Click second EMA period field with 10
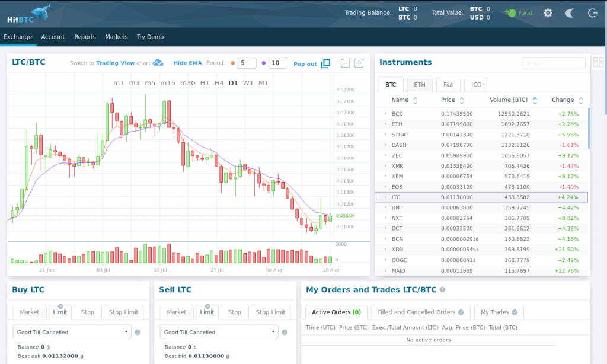The image size is (607, 364). tap(278, 63)
